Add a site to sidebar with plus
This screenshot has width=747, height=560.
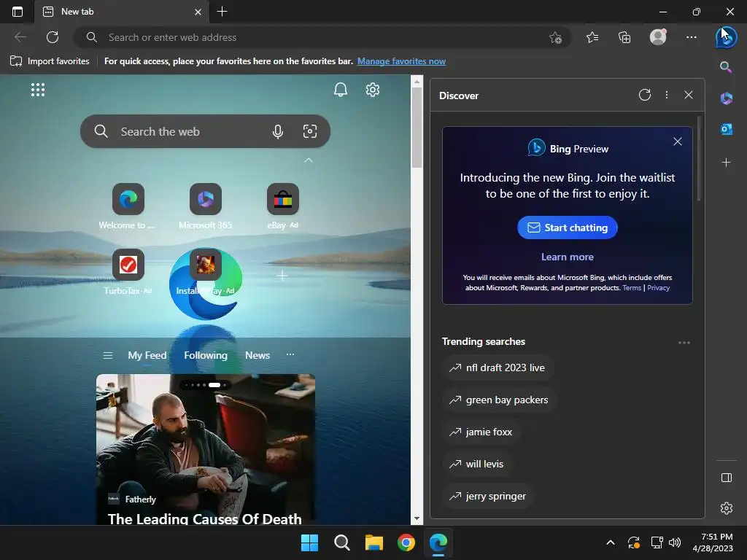pos(726,163)
